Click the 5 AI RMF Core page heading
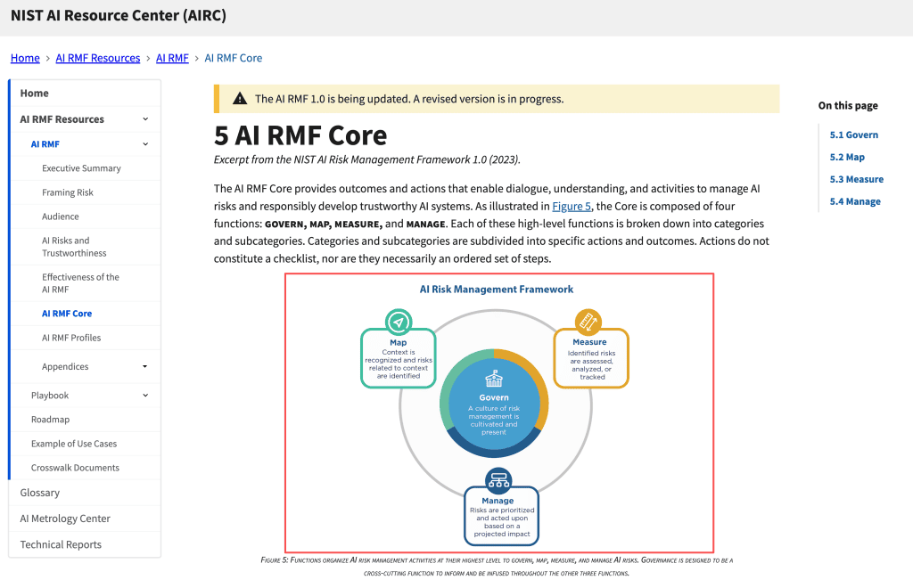The height and width of the screenshot is (588, 913). [300, 135]
